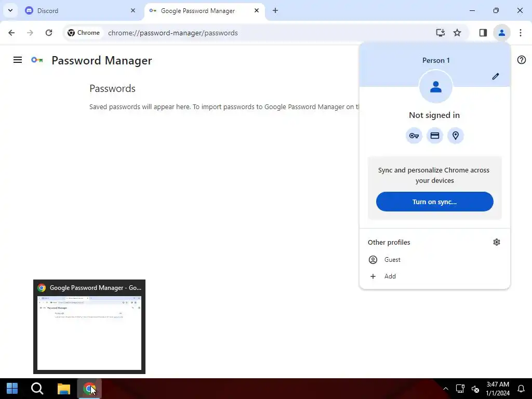The height and width of the screenshot is (399, 532).
Task: Click the muted volume tray icon
Action: pos(475,389)
